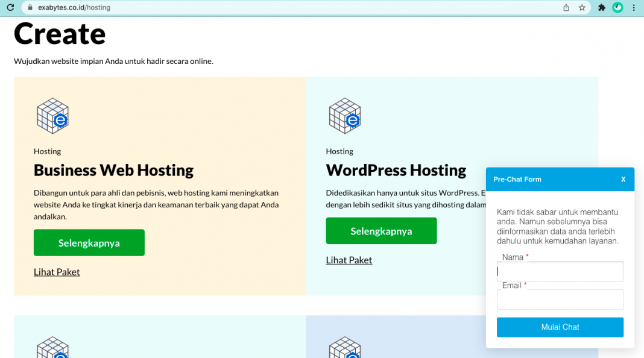Focus the Email input field

[560, 300]
